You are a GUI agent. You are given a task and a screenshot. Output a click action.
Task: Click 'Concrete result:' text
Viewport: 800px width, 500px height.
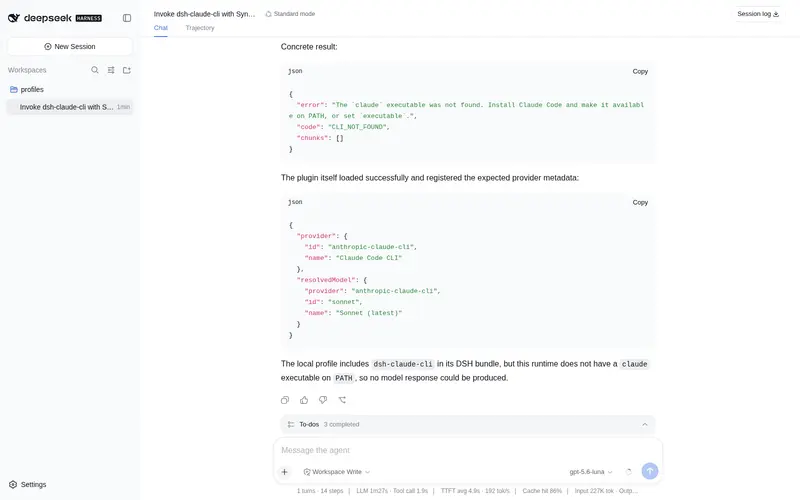(309, 46)
